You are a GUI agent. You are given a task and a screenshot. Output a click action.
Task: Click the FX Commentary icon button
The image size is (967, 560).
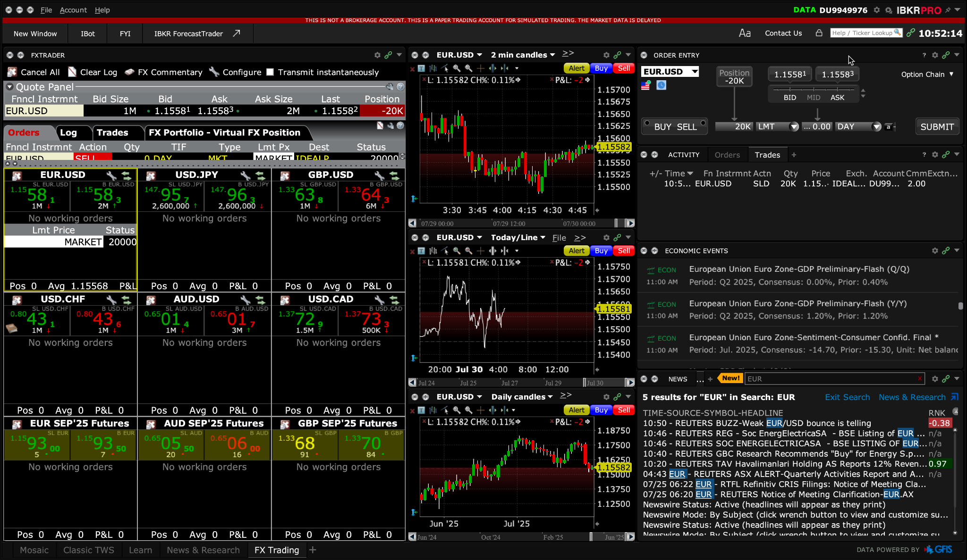[129, 72]
